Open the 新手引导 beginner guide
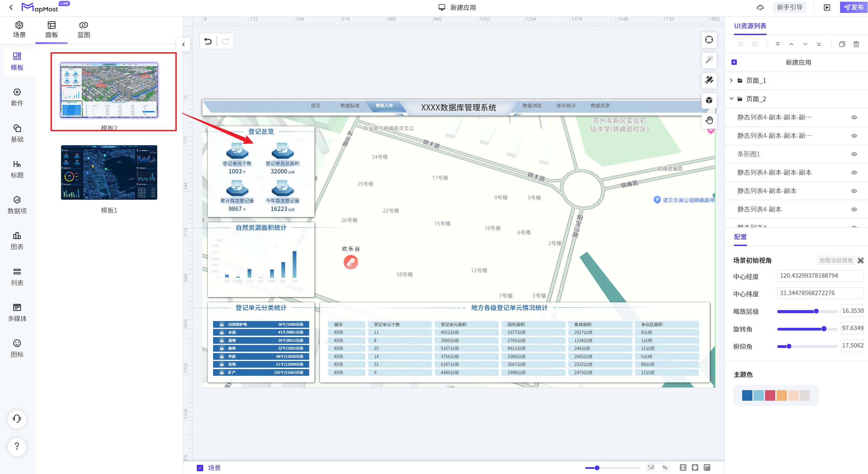This screenshot has width=868, height=474. [x=790, y=7]
